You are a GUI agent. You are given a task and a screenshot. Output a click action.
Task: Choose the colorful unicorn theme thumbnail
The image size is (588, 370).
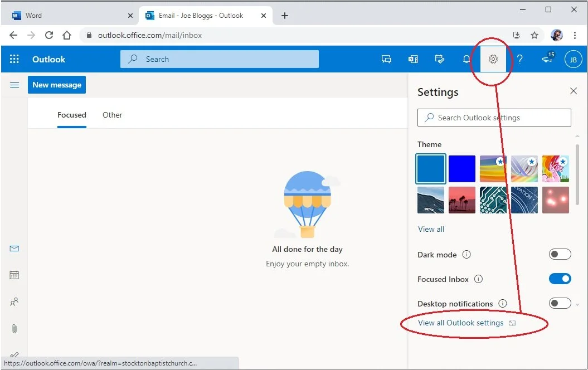[x=555, y=169]
